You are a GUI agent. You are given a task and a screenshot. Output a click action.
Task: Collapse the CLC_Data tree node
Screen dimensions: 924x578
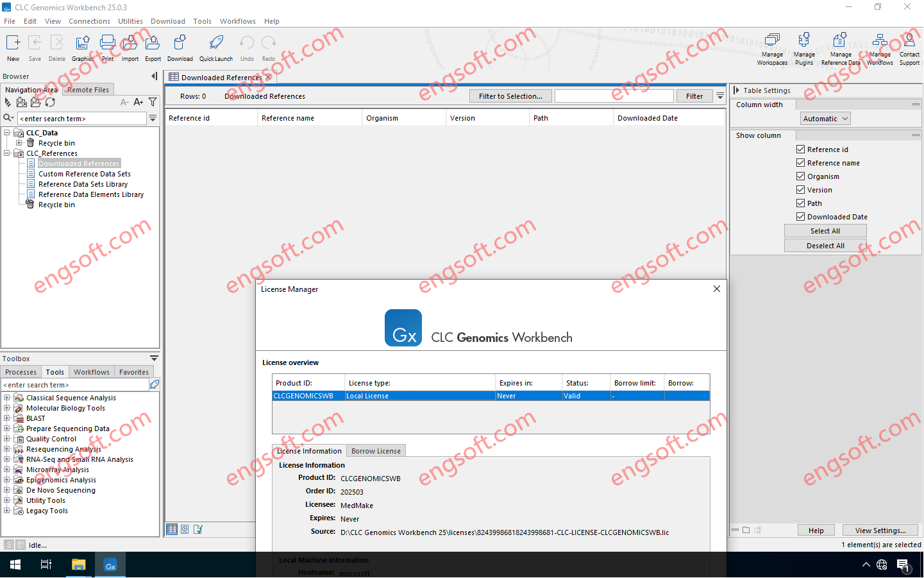click(7, 133)
